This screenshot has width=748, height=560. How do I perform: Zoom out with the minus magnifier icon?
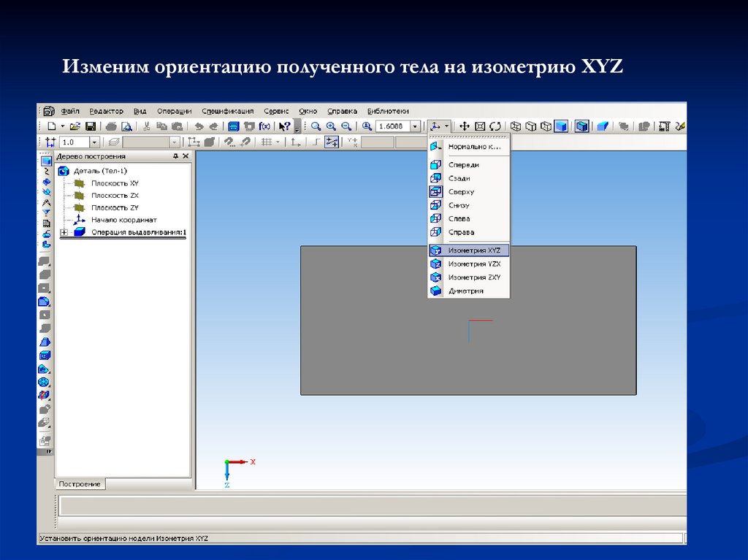coord(346,126)
